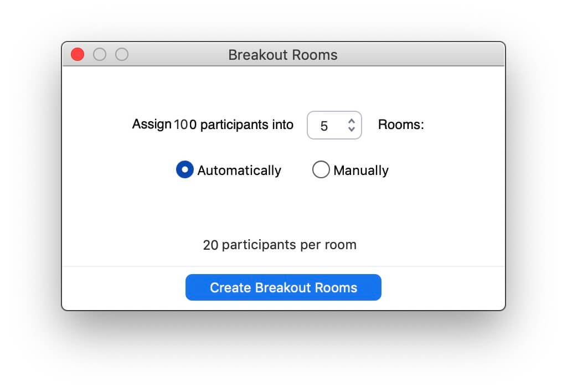Click the "Rooms:" label beside the stepper

coord(401,125)
